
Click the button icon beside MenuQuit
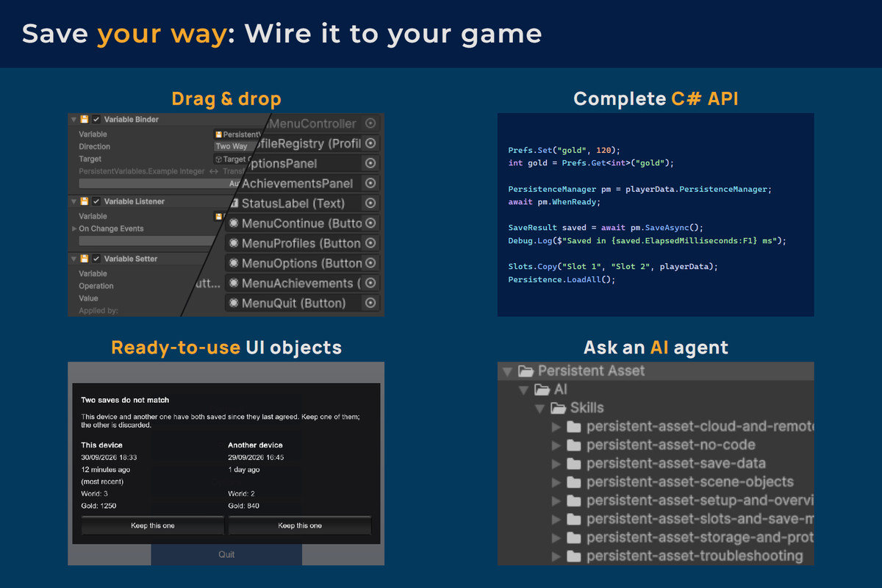point(234,303)
